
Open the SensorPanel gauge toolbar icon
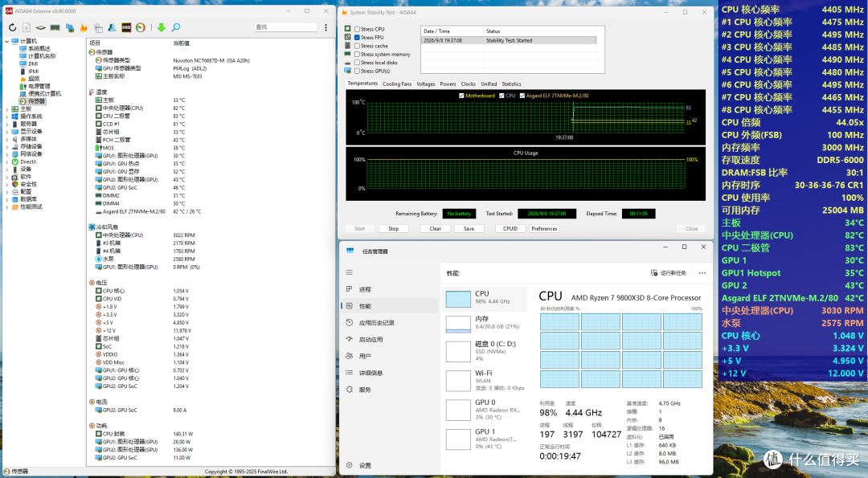point(141,27)
